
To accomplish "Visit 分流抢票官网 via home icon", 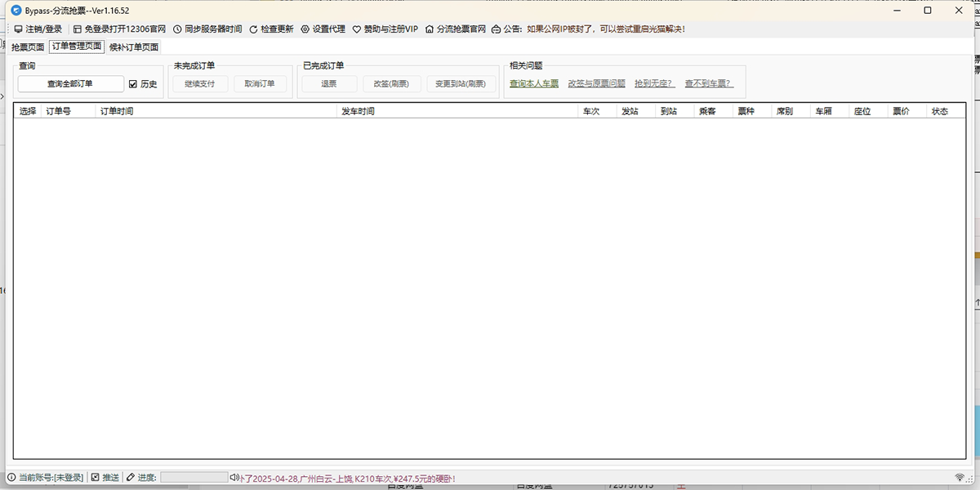I will tap(428, 28).
